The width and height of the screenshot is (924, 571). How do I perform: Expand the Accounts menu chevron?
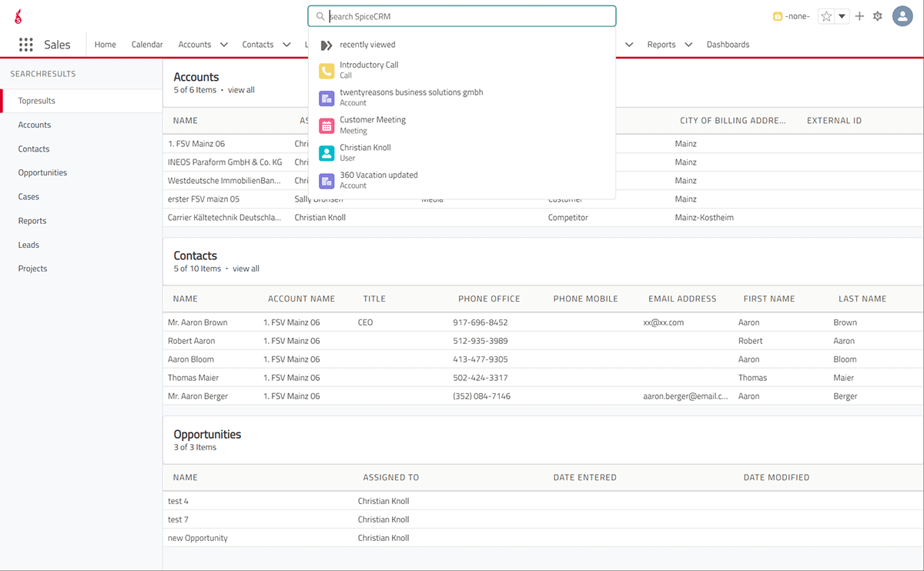pyautogui.click(x=224, y=45)
